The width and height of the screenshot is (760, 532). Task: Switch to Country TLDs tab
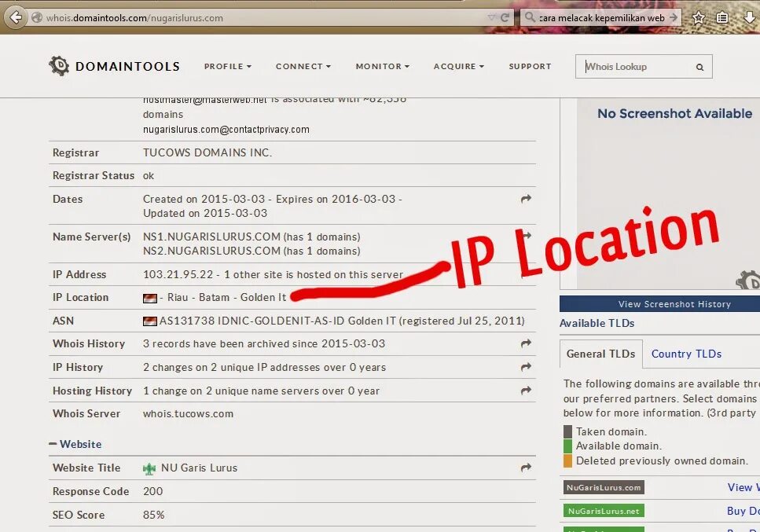(686, 354)
